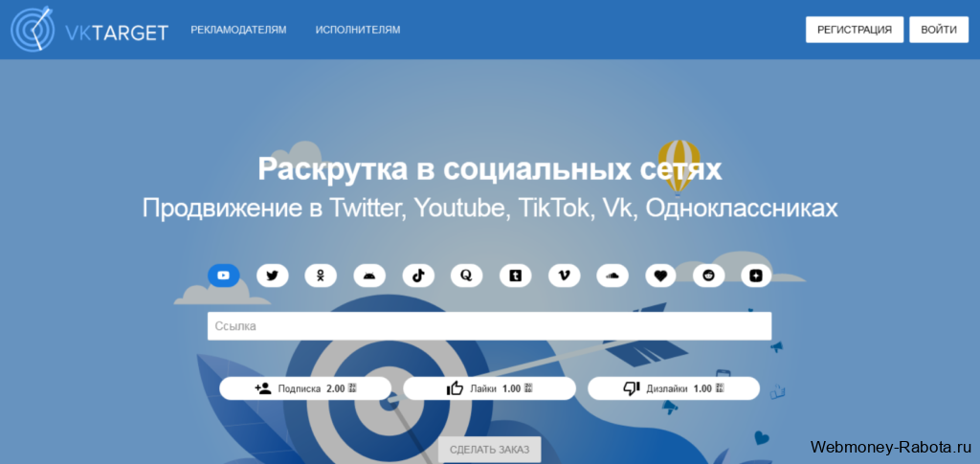Select the Reddit icon
Image resolution: width=980 pixels, height=464 pixels.
709,276
